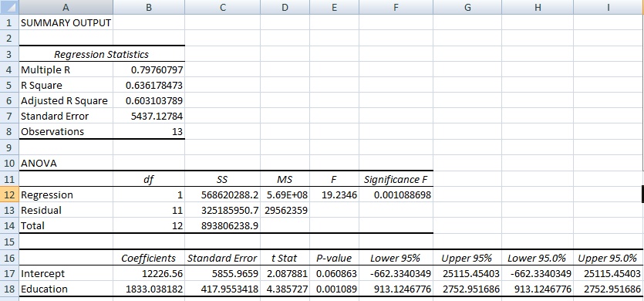
Task: Select value 5437.12784
Action: (x=149, y=117)
